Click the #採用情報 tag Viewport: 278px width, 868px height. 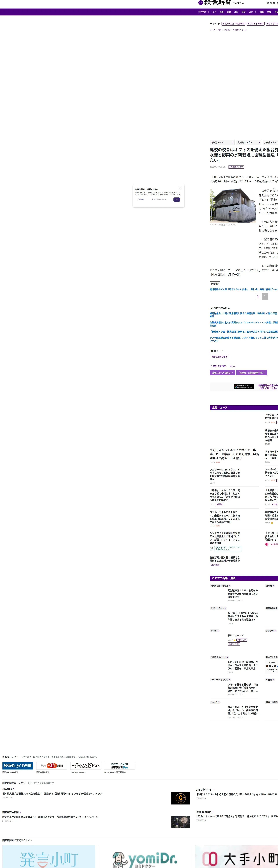(x=215, y=565)
